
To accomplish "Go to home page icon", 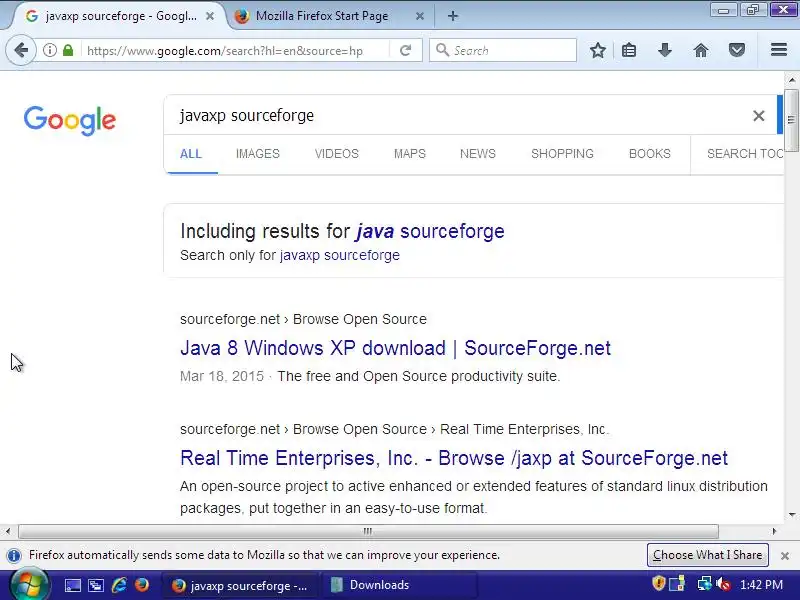I will coord(701,50).
